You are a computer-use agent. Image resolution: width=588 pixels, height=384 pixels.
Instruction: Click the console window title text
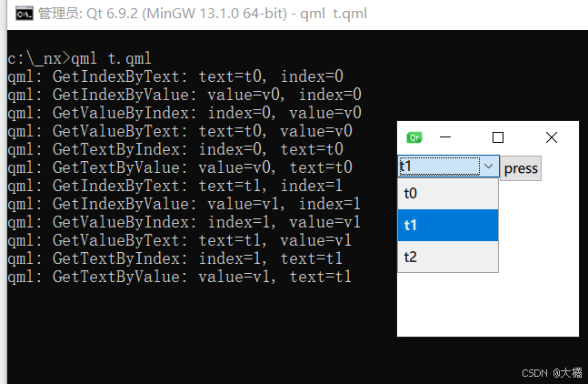203,14
